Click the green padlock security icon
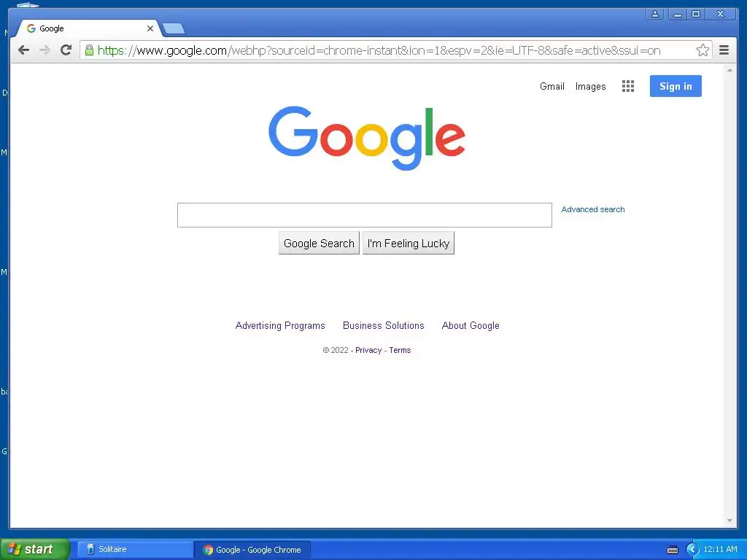The height and width of the screenshot is (560, 747). pyautogui.click(x=89, y=50)
